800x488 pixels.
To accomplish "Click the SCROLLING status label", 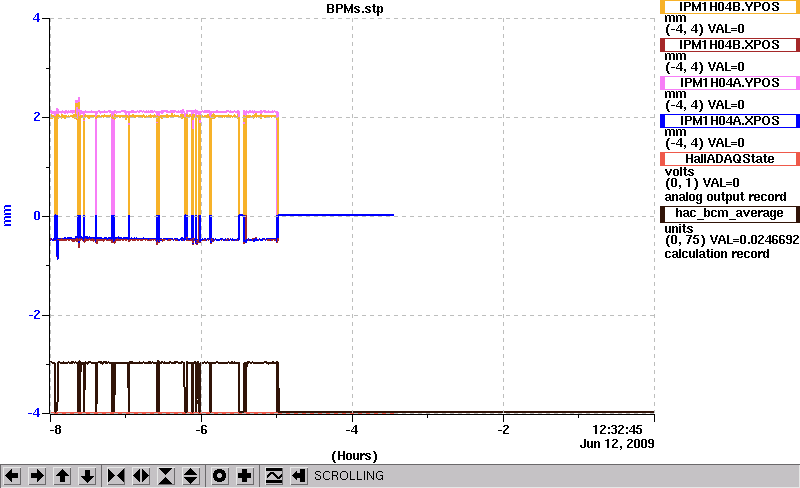I will 349,476.
